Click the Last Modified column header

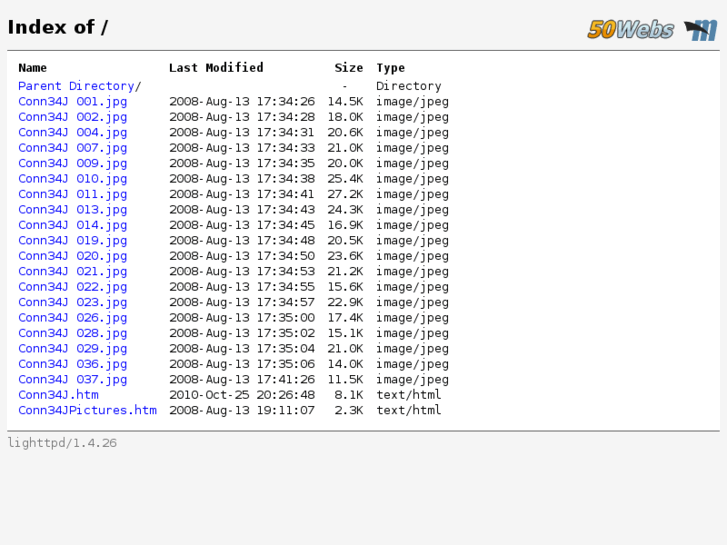[x=216, y=68]
